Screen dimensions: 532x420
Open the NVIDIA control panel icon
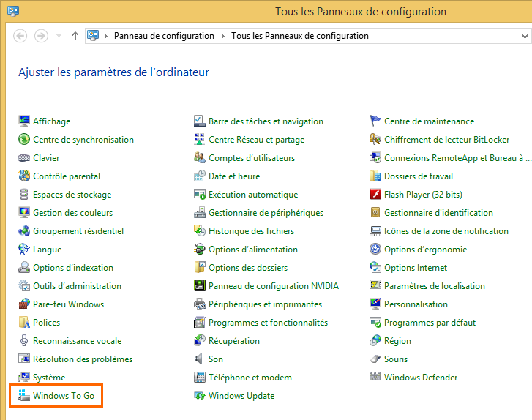click(200, 285)
